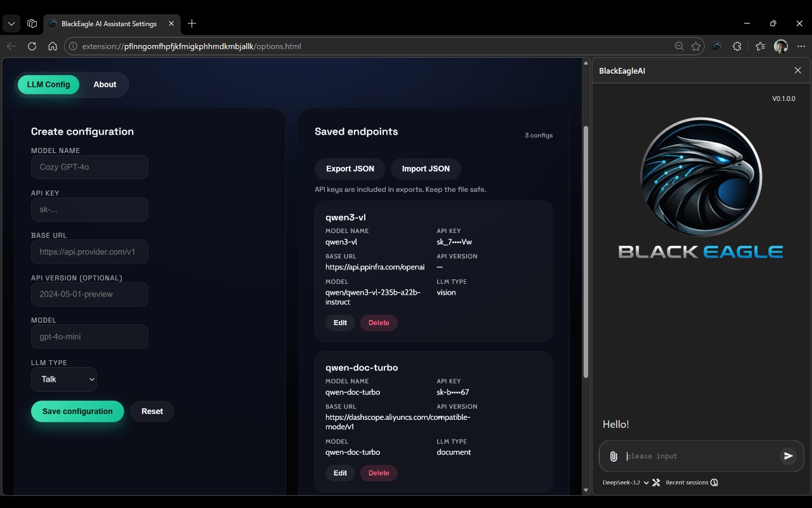Click Import JSON button
This screenshot has height=508, width=812.
[426, 169]
